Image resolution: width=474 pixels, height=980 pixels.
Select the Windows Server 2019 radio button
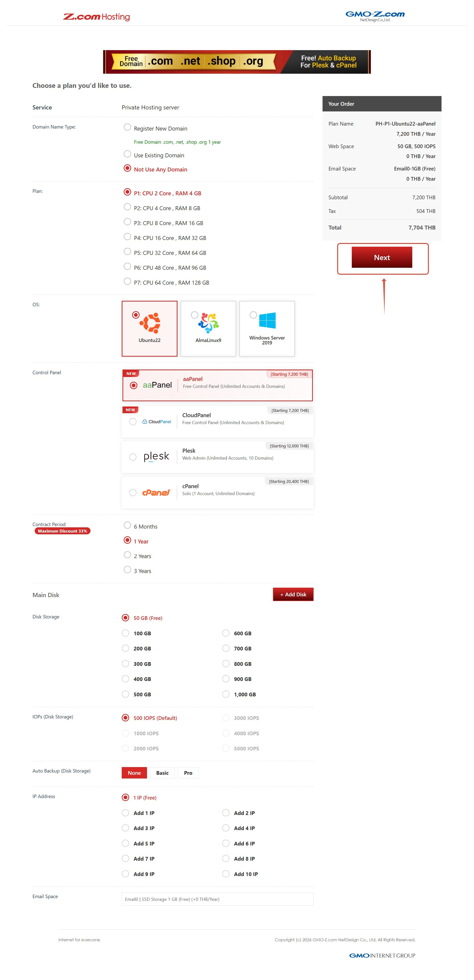coord(253,315)
